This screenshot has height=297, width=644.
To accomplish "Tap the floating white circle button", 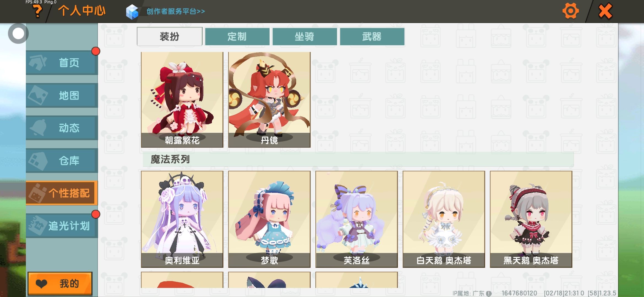I will (x=18, y=34).
